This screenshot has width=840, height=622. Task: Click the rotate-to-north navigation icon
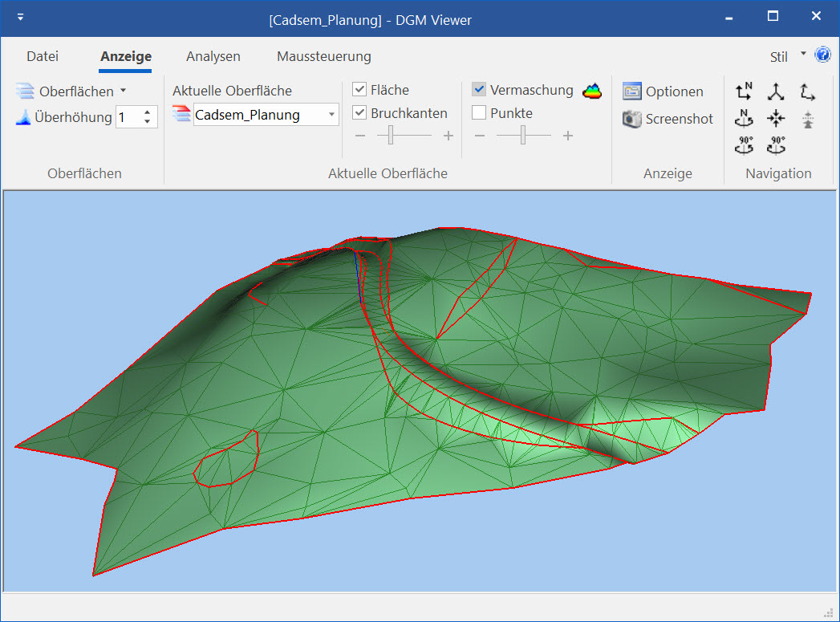(744, 119)
